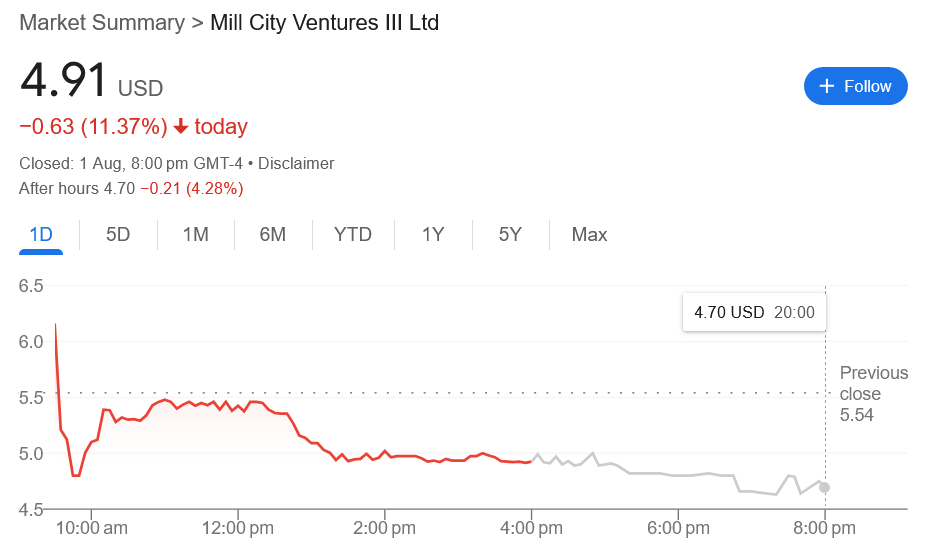Open the 6M chart range
The image size is (934, 556).
(272, 235)
